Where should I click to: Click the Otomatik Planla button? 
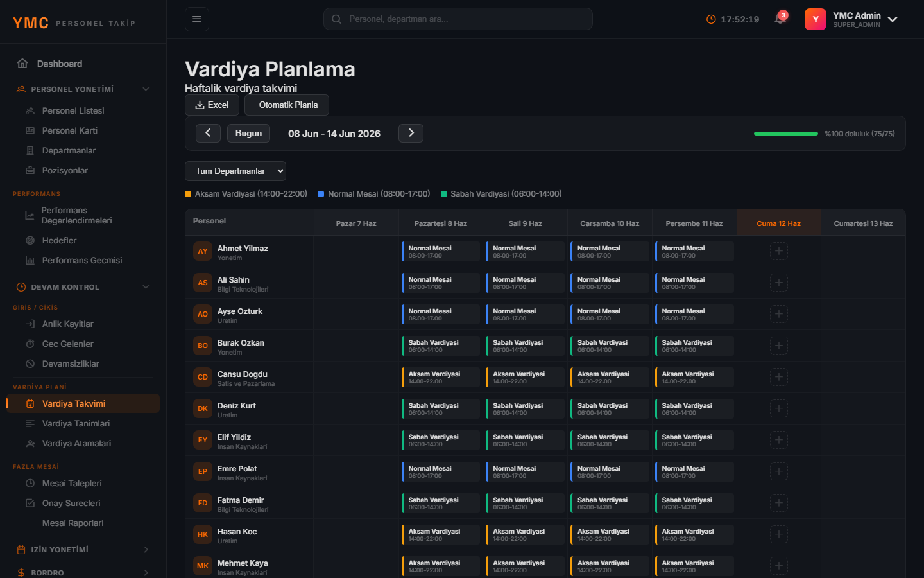(x=287, y=105)
